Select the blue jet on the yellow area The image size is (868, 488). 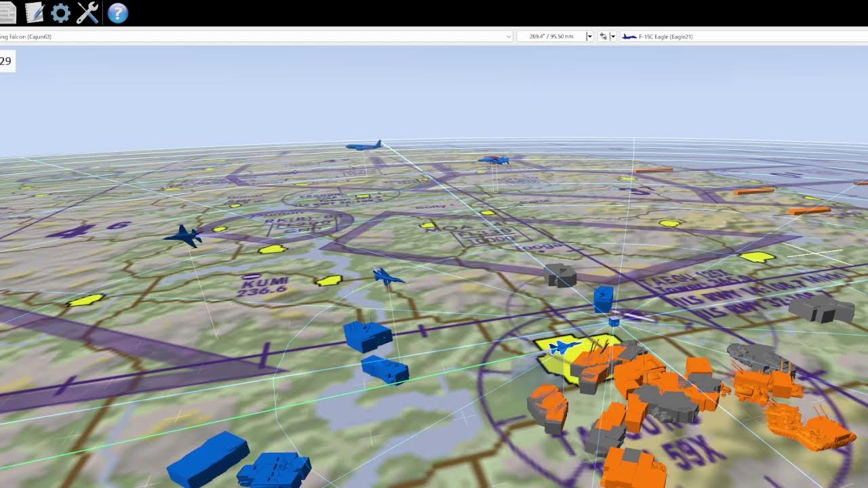pyautogui.click(x=564, y=348)
